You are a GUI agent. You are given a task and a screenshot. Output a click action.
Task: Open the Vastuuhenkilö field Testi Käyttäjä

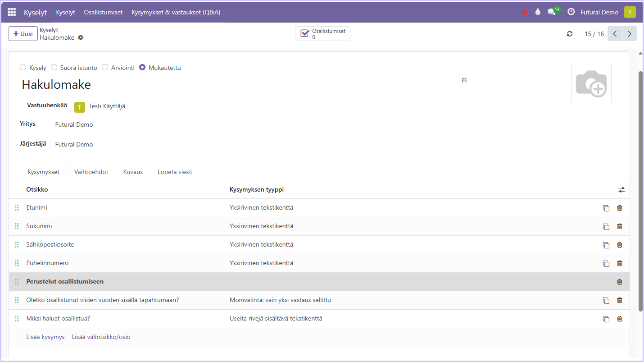[x=107, y=106]
